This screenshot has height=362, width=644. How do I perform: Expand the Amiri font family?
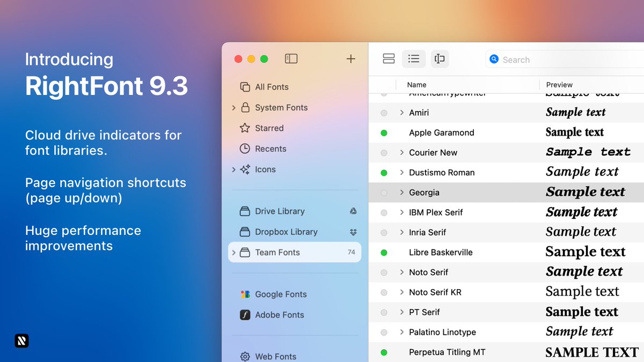(401, 113)
